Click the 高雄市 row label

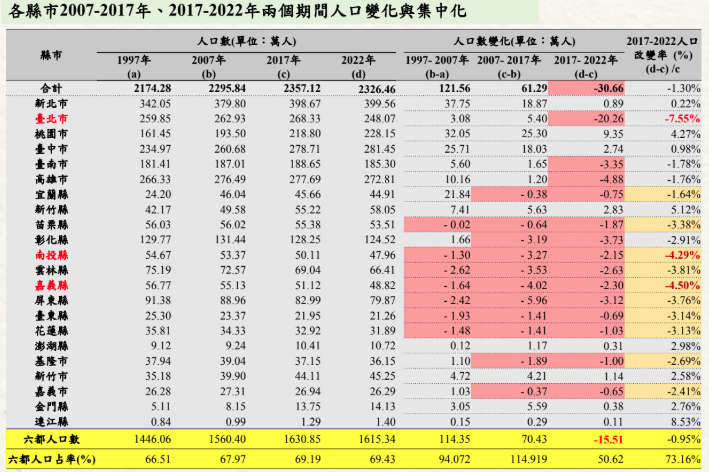pyautogui.click(x=51, y=179)
